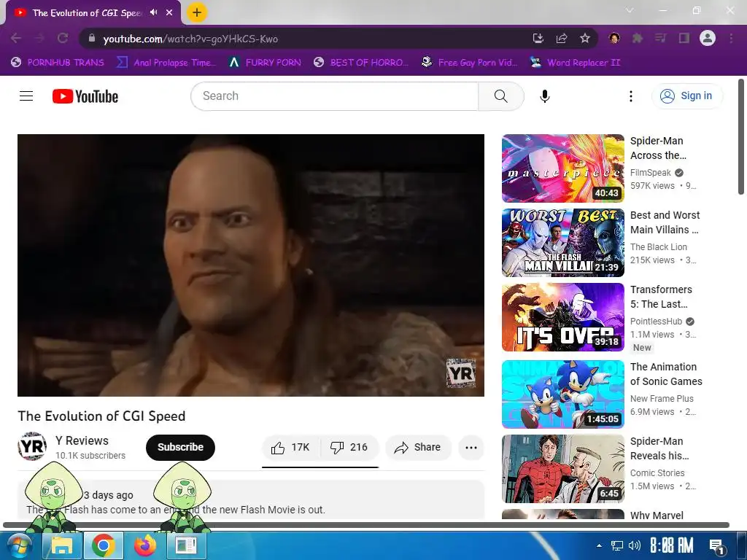Image resolution: width=747 pixels, height=560 pixels.
Task: Open more actions ellipsis under video
Action: tap(471, 447)
